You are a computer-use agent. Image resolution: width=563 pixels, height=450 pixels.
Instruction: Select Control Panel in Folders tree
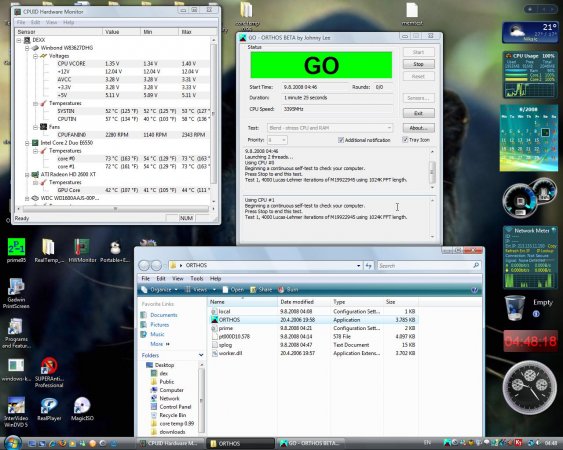pyautogui.click(x=175, y=407)
